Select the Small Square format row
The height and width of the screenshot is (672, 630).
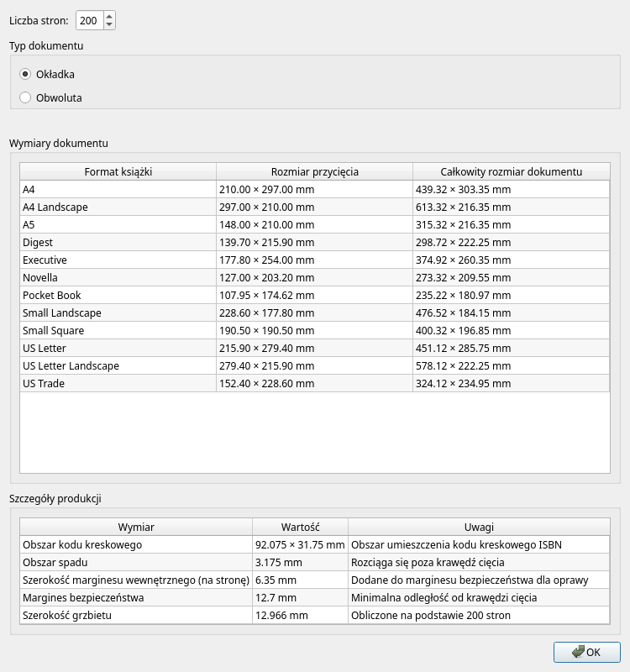[x=118, y=330]
